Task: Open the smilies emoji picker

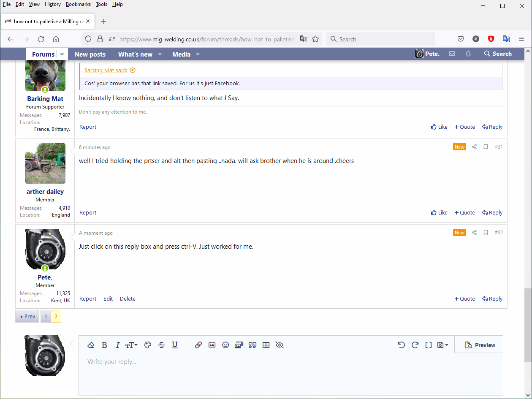Action: 225,345
